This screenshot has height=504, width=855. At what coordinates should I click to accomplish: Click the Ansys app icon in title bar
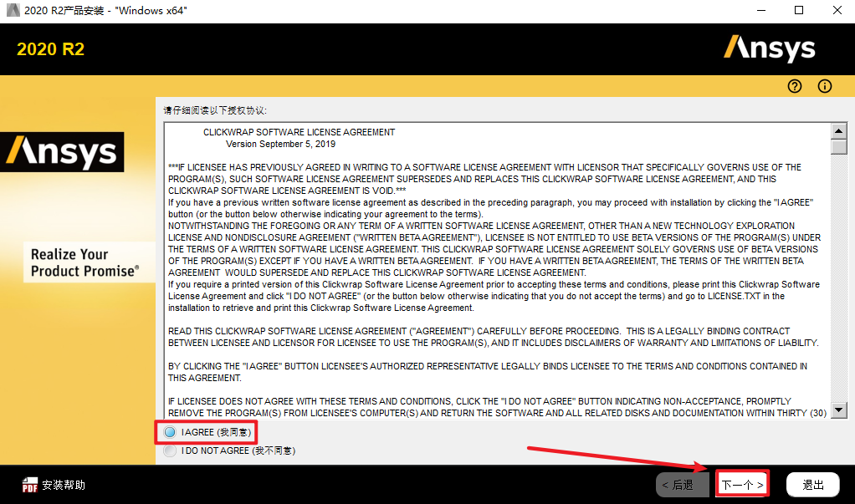click(x=10, y=10)
